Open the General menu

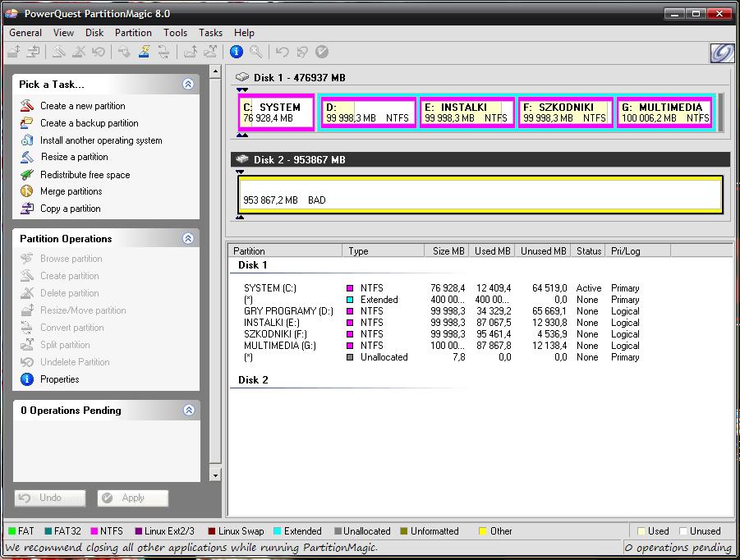(25, 33)
